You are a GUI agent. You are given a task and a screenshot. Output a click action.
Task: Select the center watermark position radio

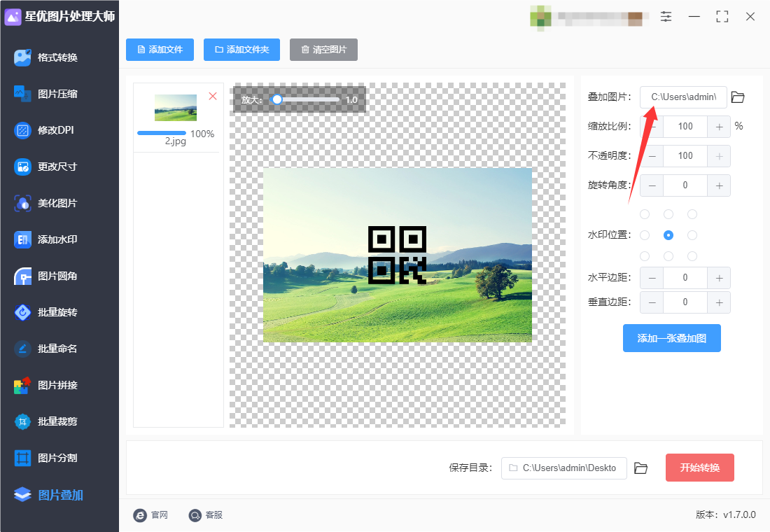point(668,235)
